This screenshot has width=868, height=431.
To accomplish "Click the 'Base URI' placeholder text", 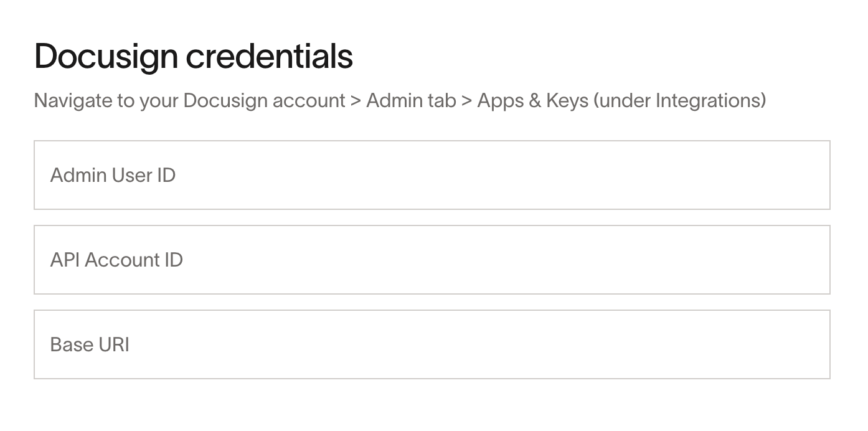I will 90,344.
